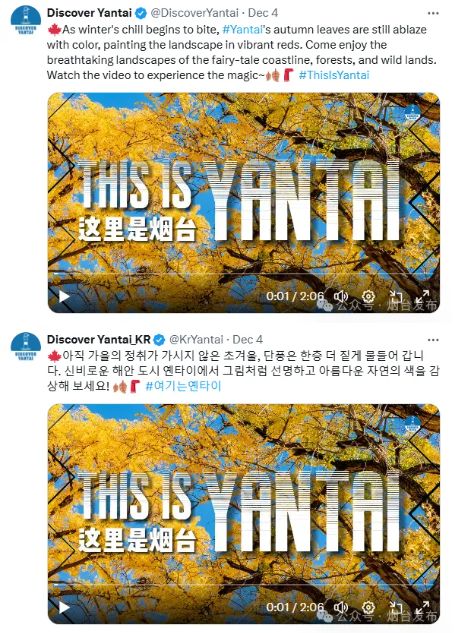Image resolution: width=461 pixels, height=633 pixels.
Task: Open more options on the Discover Yantai_KR tweet
Action: [x=433, y=340]
